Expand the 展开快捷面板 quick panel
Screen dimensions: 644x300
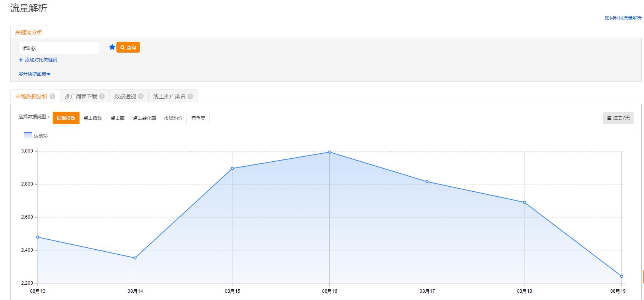[34, 74]
